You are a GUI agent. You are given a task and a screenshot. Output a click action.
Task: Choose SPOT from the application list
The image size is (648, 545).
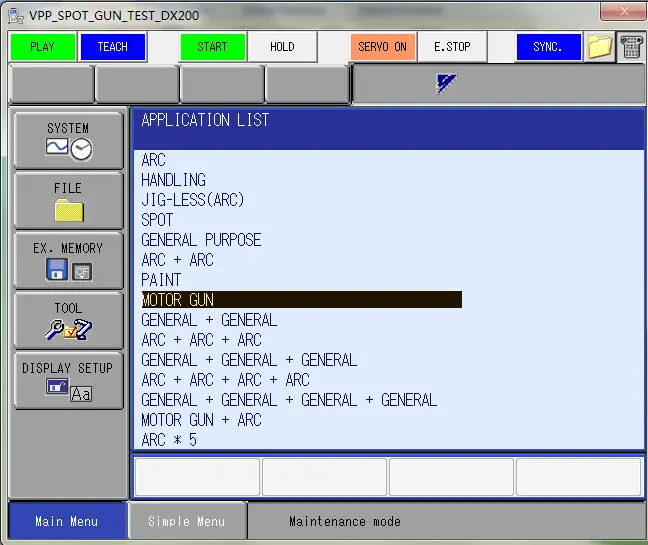(157, 220)
